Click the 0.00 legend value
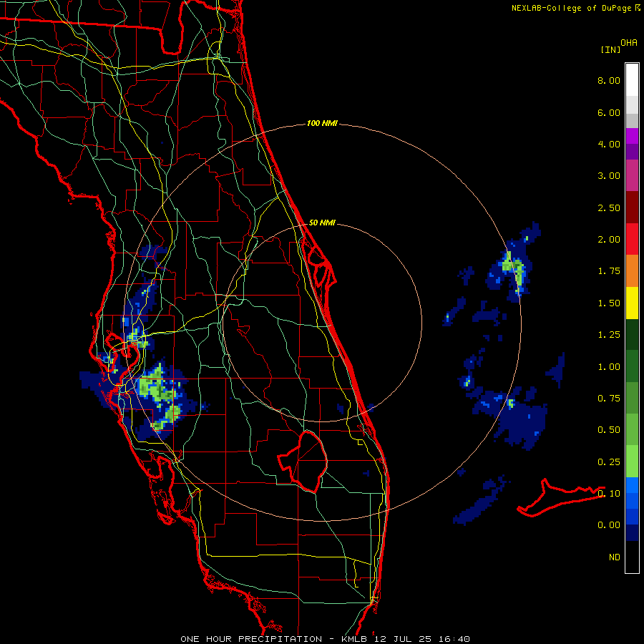Image resolution: width=644 pixels, height=644 pixels. 609,525
